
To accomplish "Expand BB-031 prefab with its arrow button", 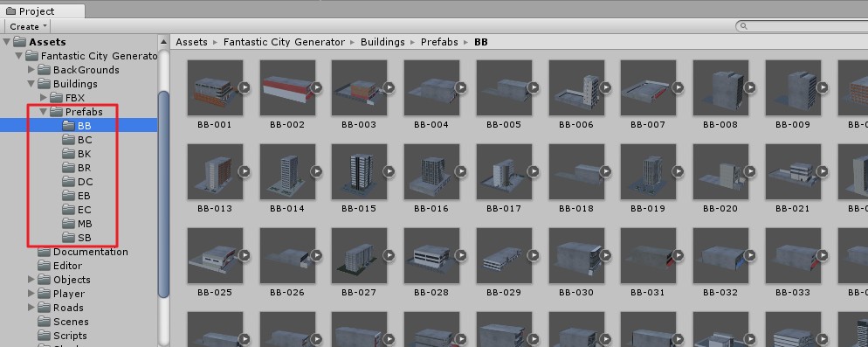I will click(679, 255).
